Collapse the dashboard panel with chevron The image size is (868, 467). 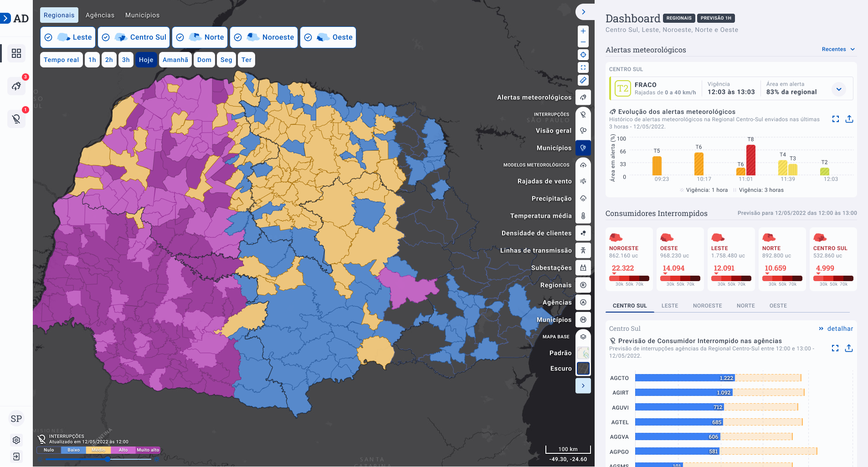(x=583, y=12)
